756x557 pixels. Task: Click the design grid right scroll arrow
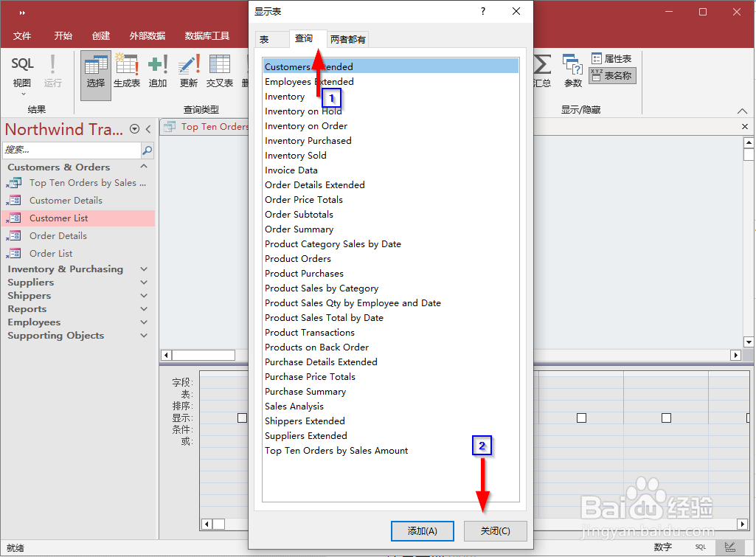[x=743, y=524]
